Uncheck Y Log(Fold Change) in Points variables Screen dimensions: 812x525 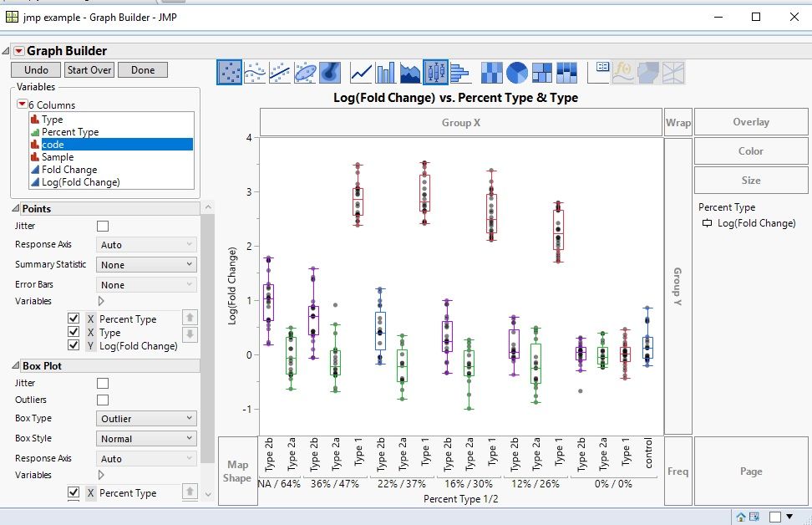pyautogui.click(x=74, y=345)
